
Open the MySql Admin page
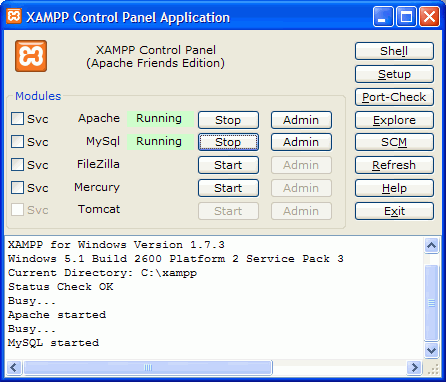pos(301,142)
